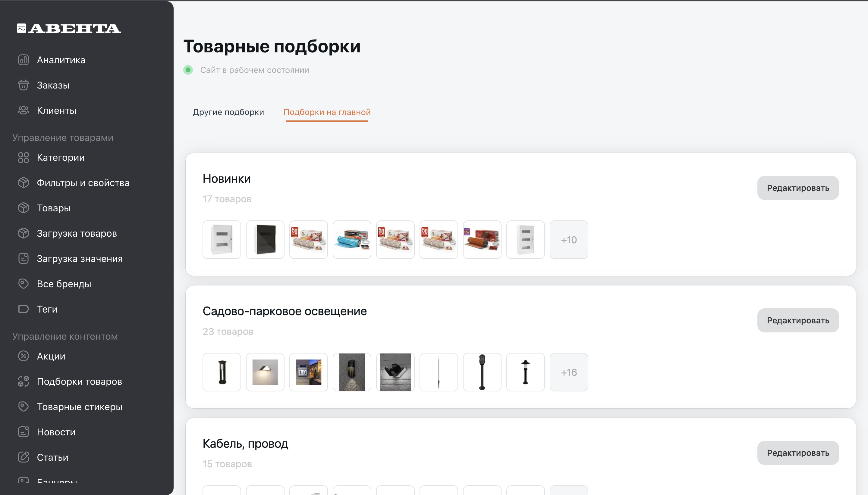Image resolution: width=868 pixels, height=495 pixels.
Task: Click the Авента logo
Action: (x=69, y=28)
